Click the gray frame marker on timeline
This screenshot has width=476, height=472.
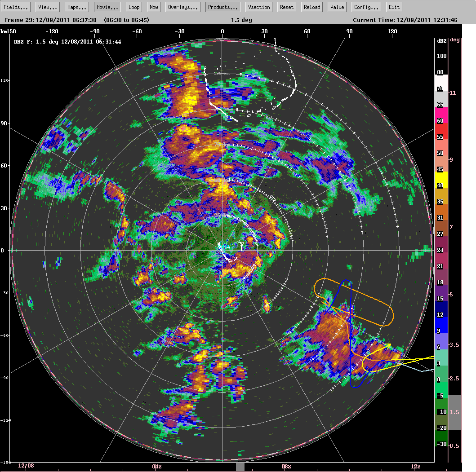[240, 467]
